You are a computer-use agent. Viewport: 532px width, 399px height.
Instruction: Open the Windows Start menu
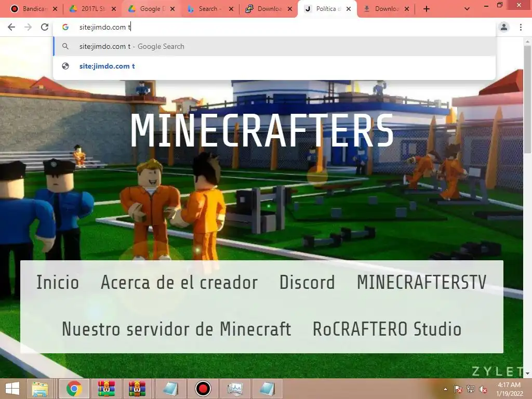(x=12, y=389)
